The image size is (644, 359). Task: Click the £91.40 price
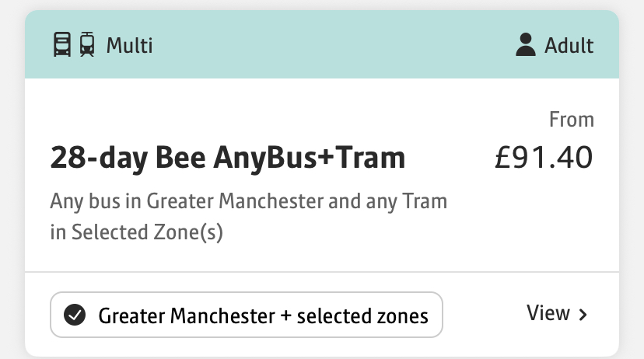tap(544, 157)
